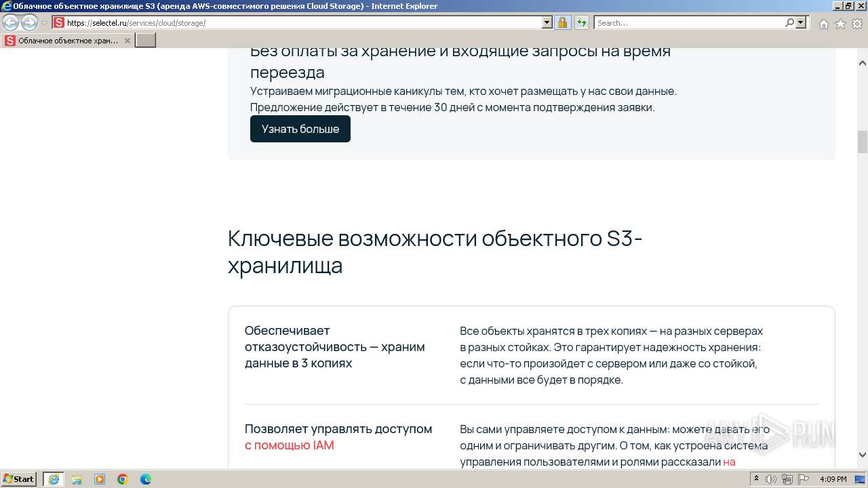Launch the media player taskbar icon
Viewport: 868px width, 488px height.
(100, 479)
